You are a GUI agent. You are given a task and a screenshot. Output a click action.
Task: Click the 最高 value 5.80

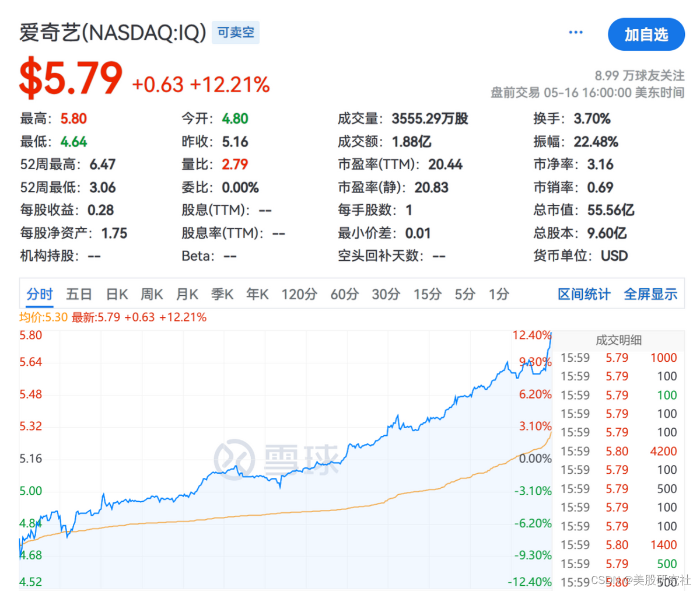coord(73,119)
